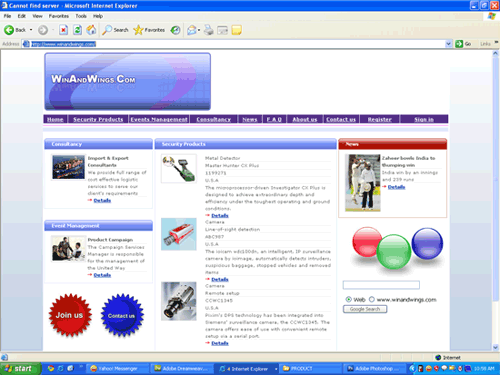Click the address bar URL field
500x375 pixels.
(238, 44)
